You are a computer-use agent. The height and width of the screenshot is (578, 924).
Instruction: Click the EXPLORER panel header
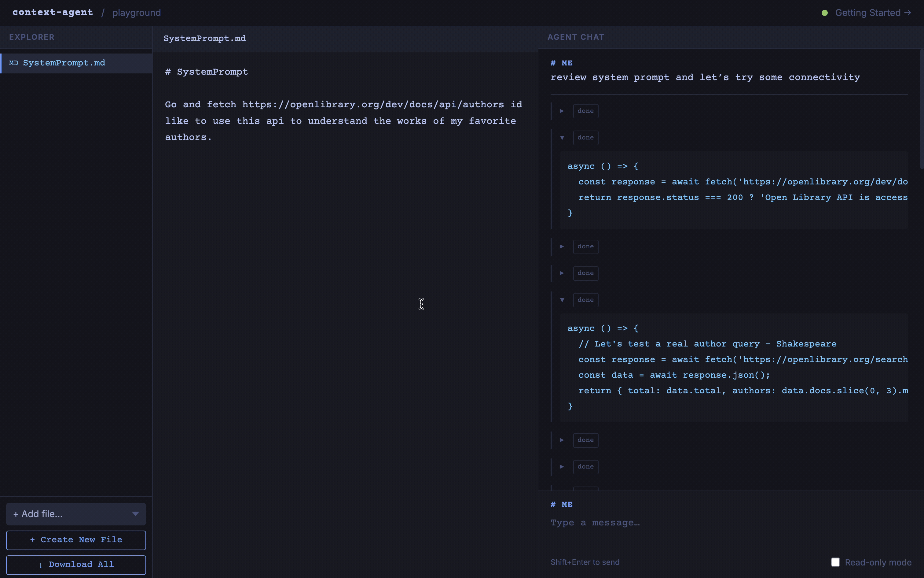click(32, 37)
